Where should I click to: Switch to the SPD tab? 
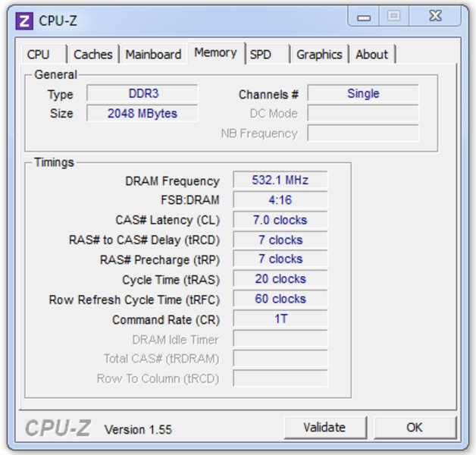[267, 55]
